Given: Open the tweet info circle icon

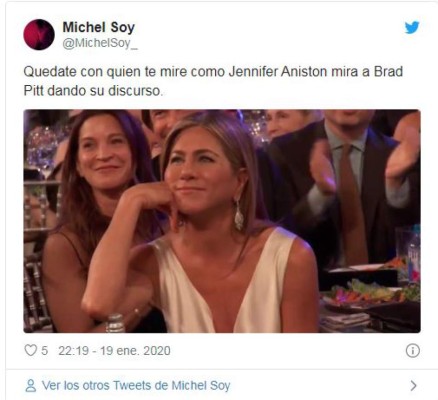Looking at the screenshot, I should tap(412, 351).
